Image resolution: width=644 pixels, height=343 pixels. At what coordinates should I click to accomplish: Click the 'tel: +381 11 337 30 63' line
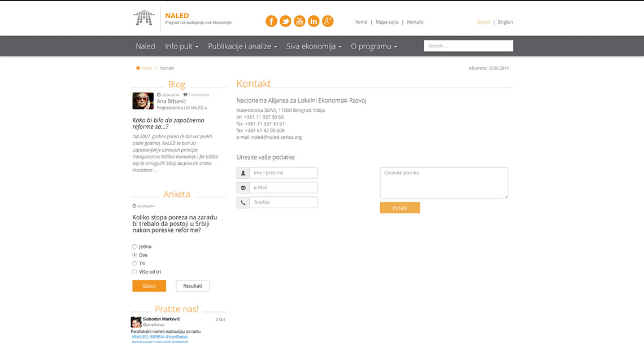[260, 117]
